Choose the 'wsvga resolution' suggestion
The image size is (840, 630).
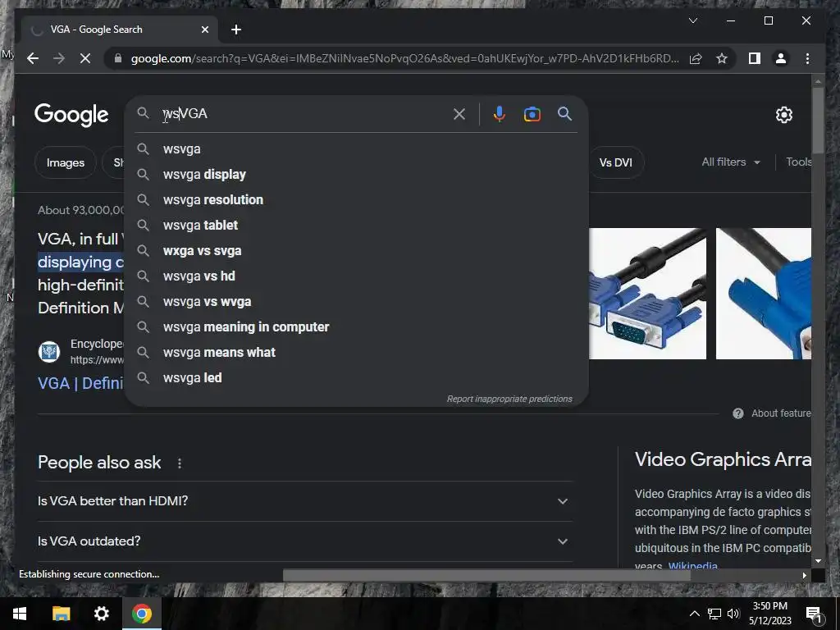click(x=356, y=200)
